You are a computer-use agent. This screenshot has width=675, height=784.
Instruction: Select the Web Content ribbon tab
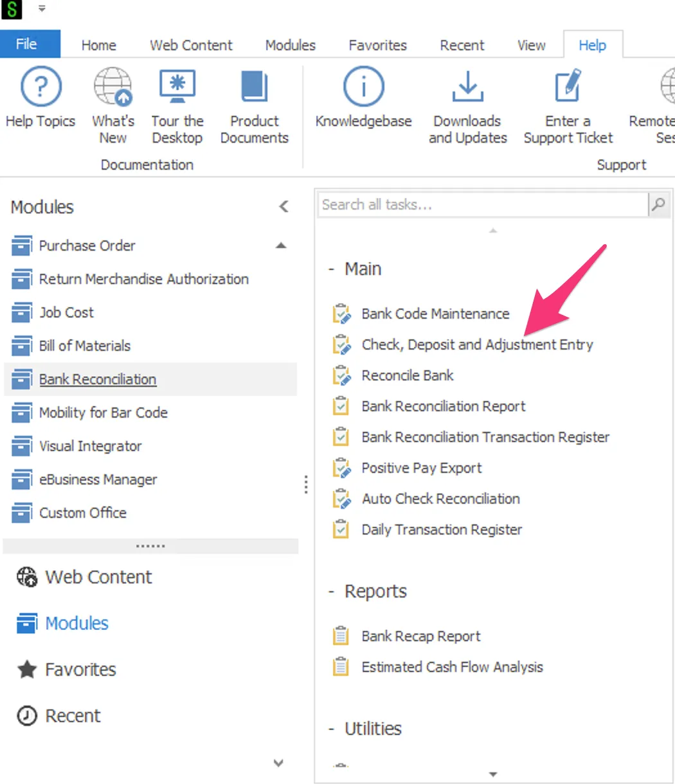[191, 45]
